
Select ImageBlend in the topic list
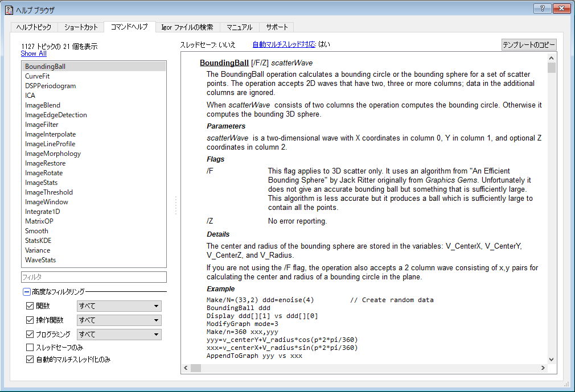coord(94,105)
